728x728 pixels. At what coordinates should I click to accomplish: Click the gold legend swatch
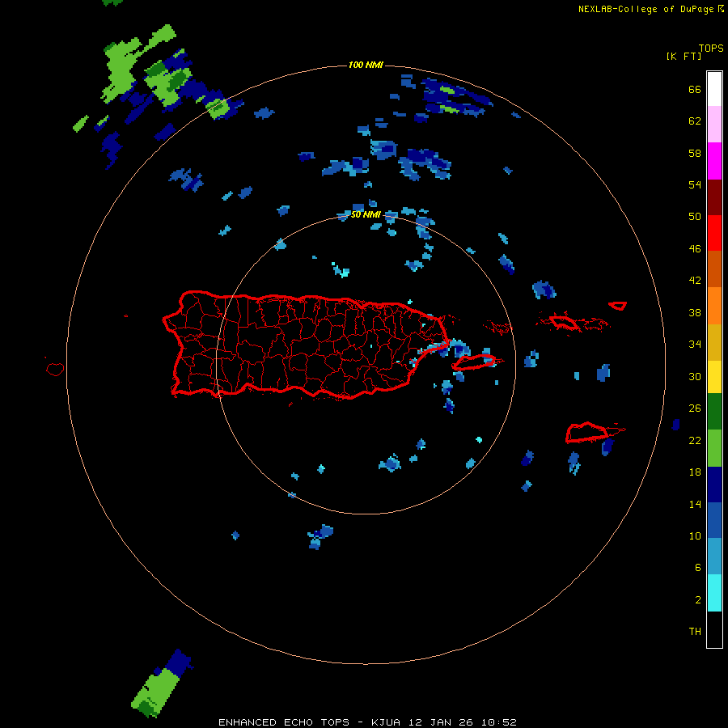714,342
